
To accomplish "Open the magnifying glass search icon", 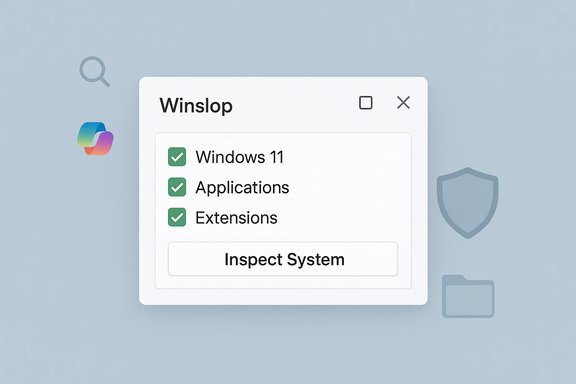I will 95,71.
